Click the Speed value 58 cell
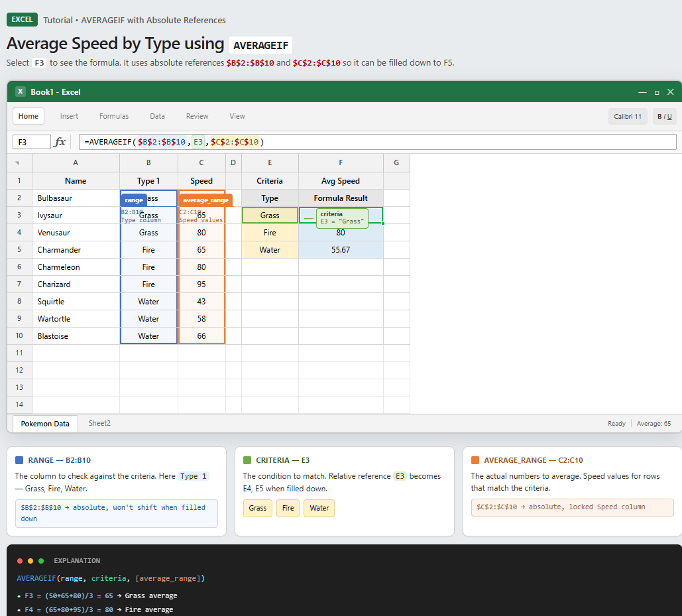 click(201, 319)
